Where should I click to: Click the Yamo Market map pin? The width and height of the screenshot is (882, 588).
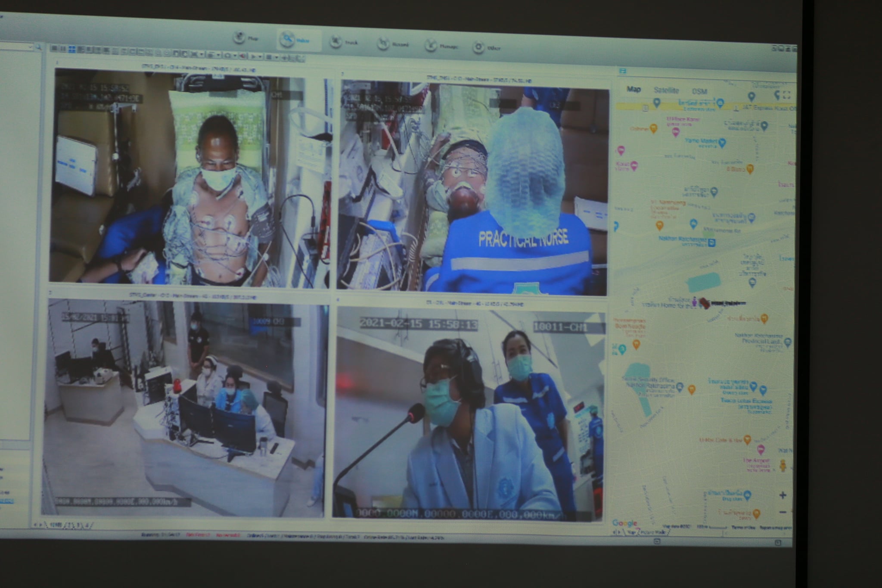point(723,142)
